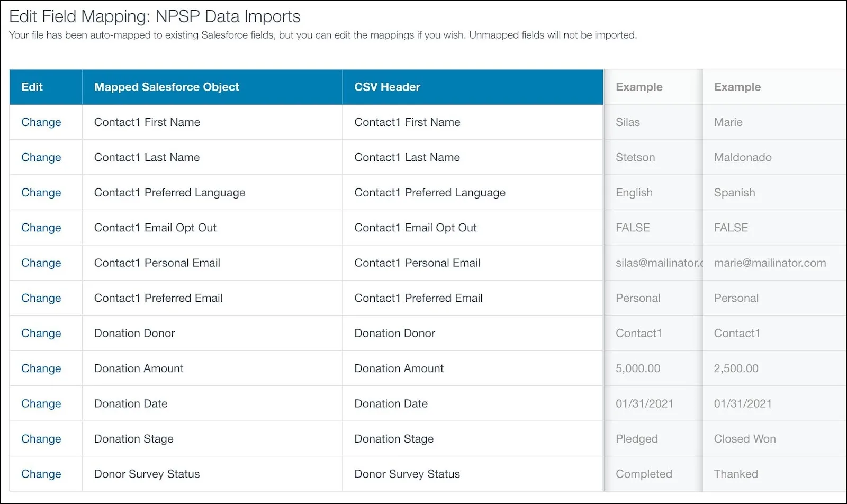Viewport: 847px width, 504px height.
Task: Click example amount 5,000.00
Action: point(638,368)
